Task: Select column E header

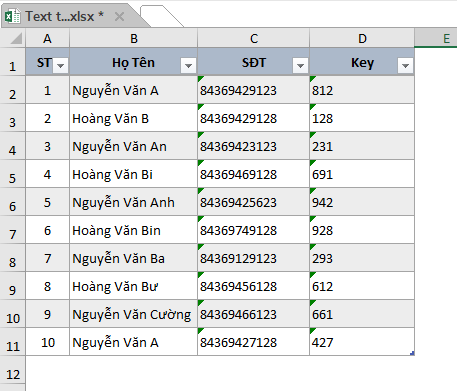Action: (x=436, y=38)
